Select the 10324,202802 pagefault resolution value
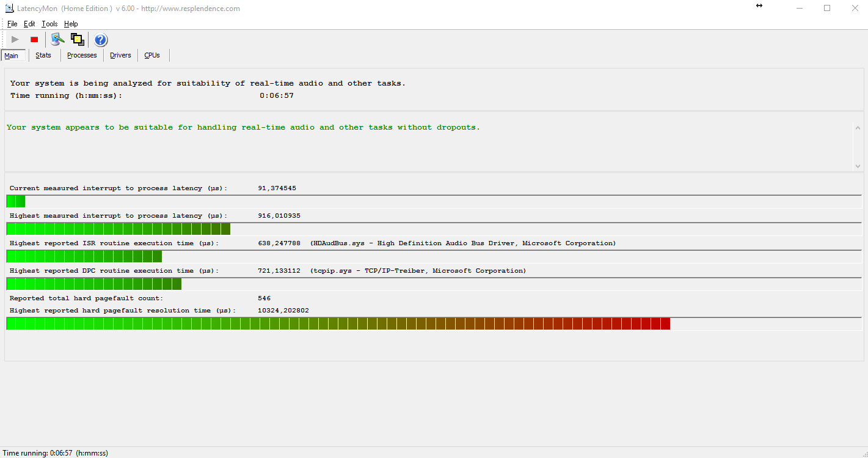 tap(283, 311)
